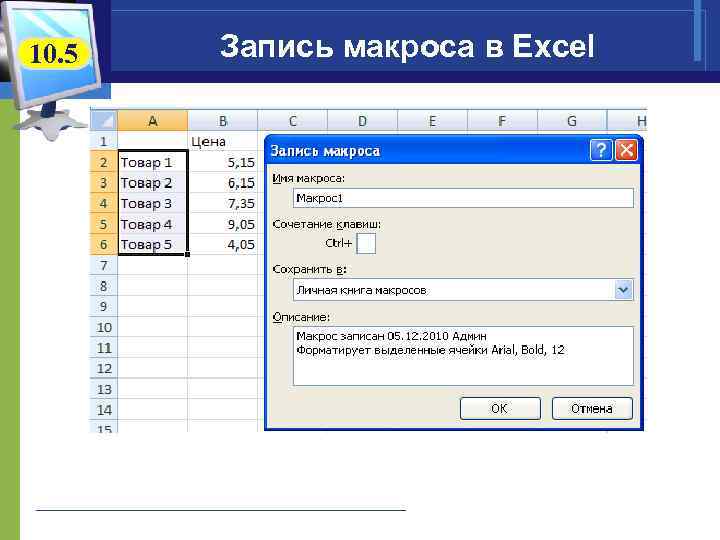Click cell Товар 5

tap(153, 245)
